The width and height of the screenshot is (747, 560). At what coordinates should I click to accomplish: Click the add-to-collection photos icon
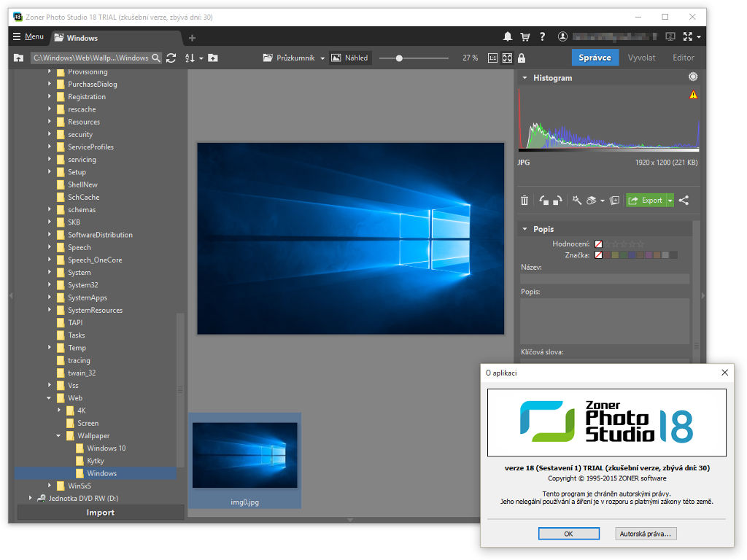click(x=614, y=201)
